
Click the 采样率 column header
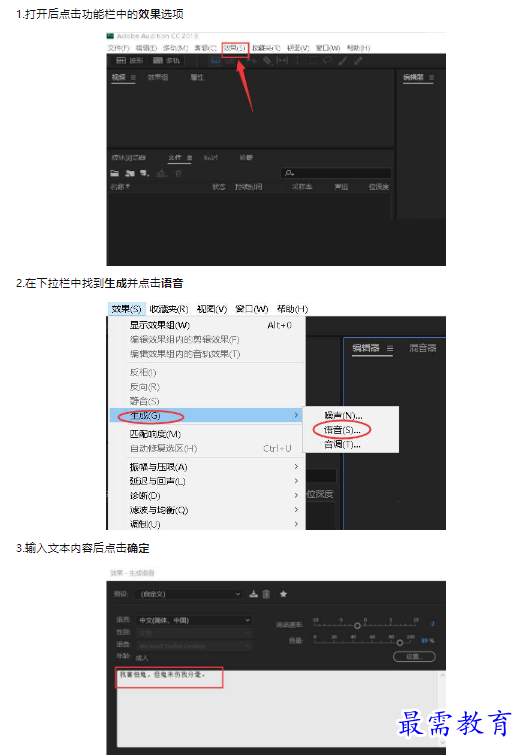302,187
